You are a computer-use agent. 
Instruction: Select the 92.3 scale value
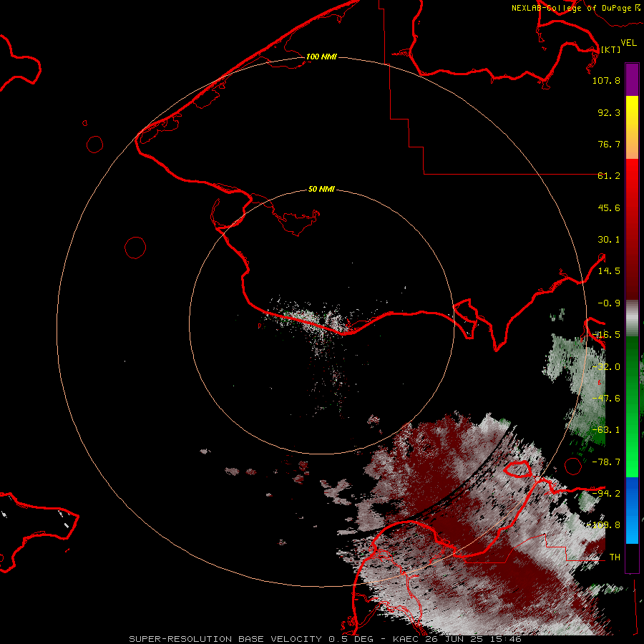pyautogui.click(x=609, y=112)
